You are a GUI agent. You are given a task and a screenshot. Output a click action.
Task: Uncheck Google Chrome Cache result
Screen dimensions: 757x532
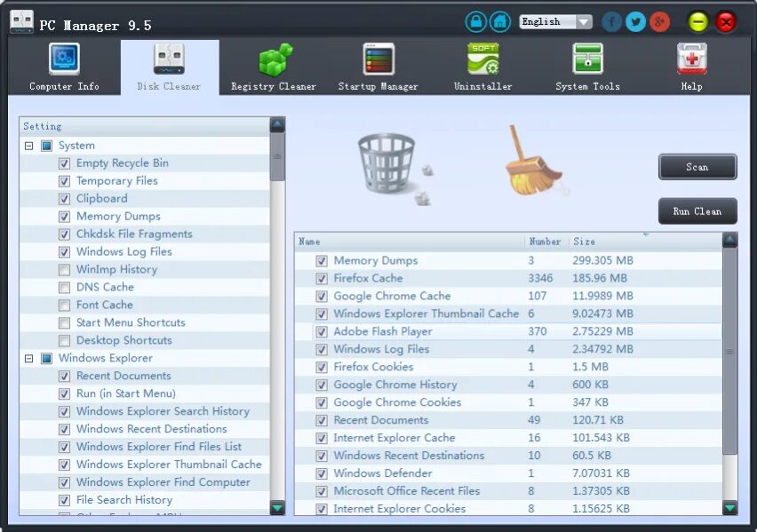[322, 297]
